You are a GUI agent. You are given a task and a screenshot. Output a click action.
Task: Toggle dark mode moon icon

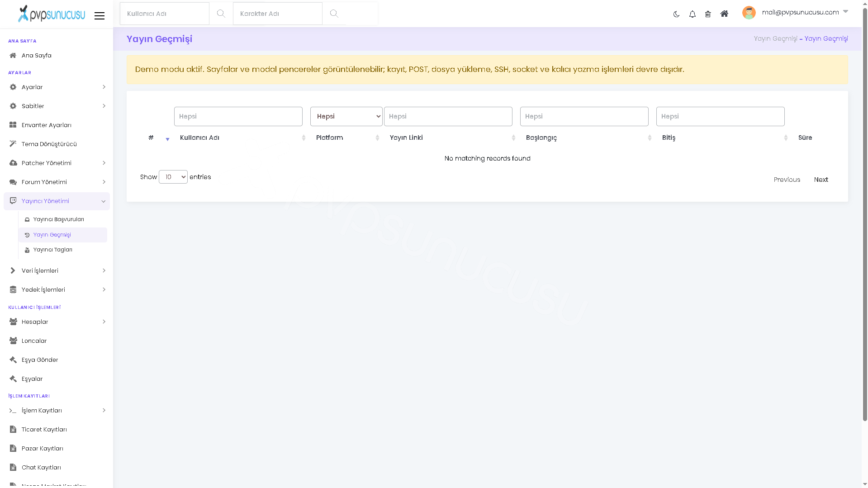tap(676, 14)
